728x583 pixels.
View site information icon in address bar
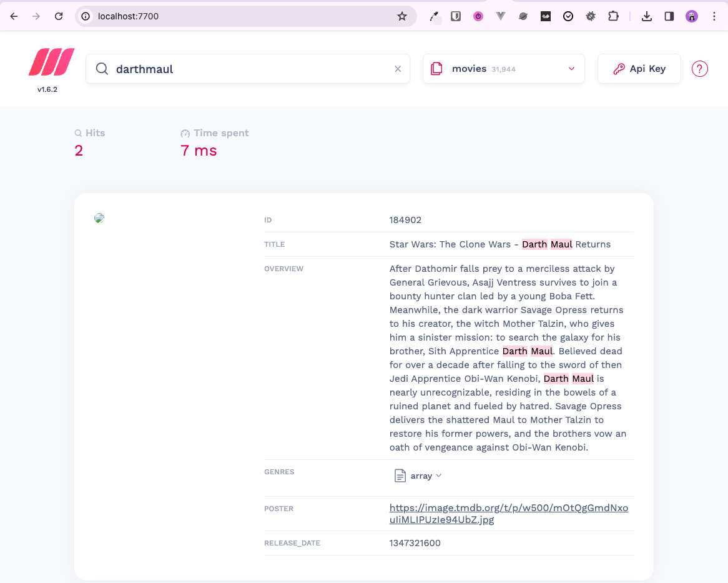pos(86,16)
